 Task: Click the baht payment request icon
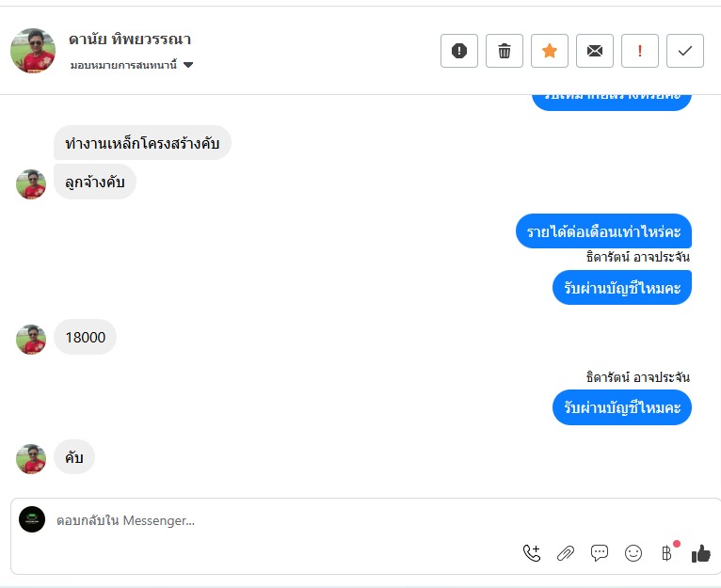(666, 552)
